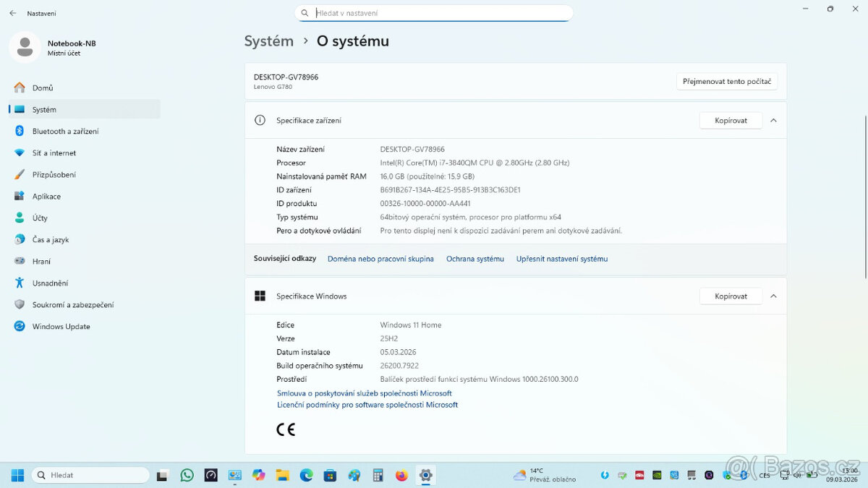Collapse the Specifikace zařízení section

coord(773,120)
